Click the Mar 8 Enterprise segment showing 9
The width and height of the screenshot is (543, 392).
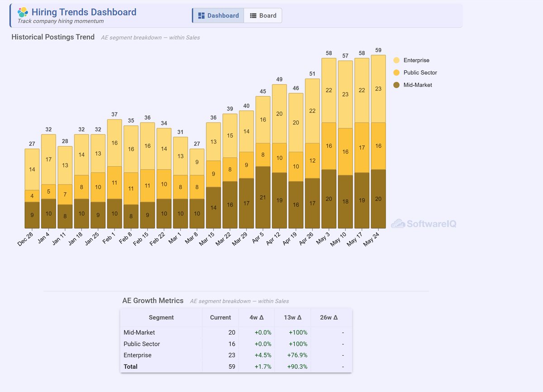(197, 162)
